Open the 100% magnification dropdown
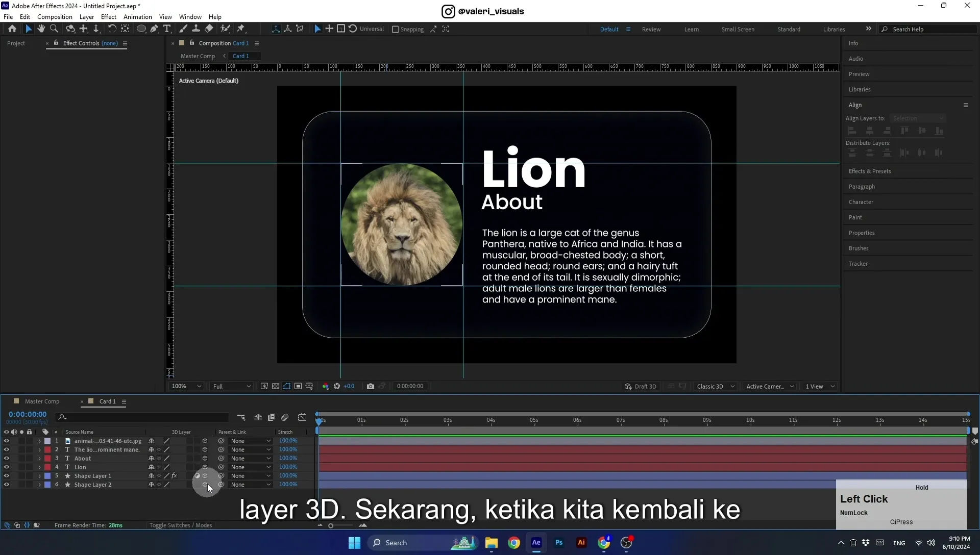 pos(186,386)
